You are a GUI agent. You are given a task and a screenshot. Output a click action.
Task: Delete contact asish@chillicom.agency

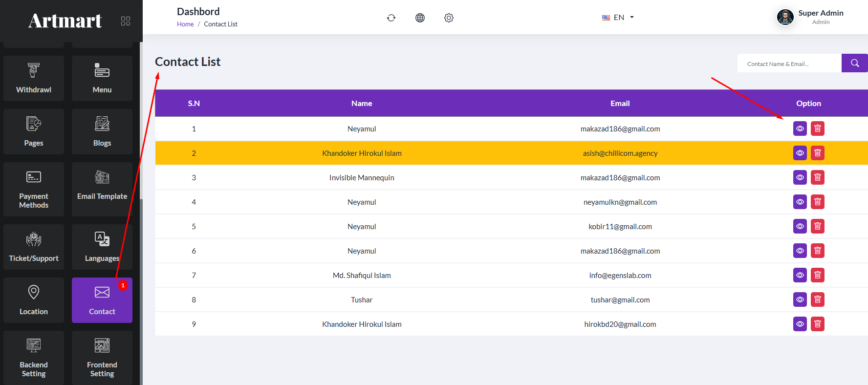tap(817, 153)
